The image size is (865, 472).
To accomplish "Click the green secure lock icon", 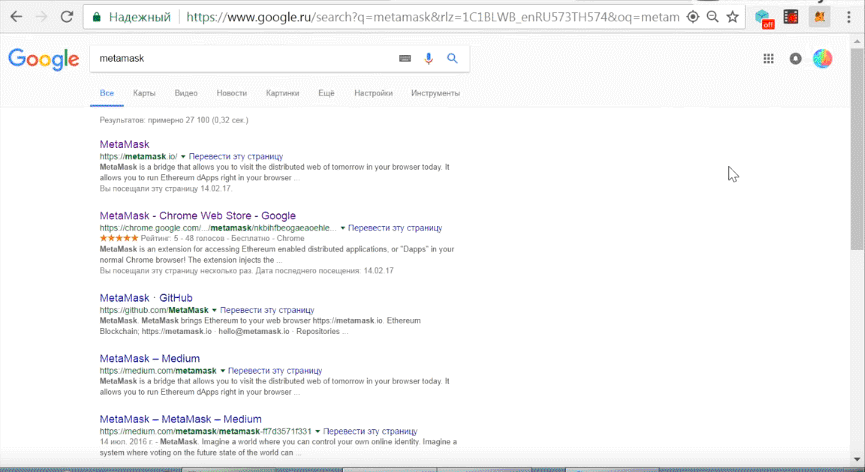I will tap(97, 17).
